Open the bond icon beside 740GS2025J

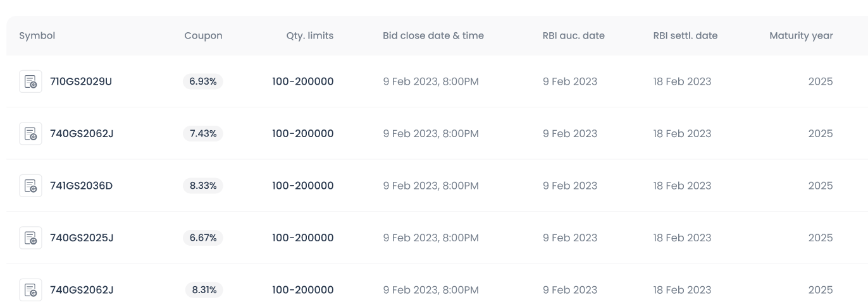coord(30,238)
